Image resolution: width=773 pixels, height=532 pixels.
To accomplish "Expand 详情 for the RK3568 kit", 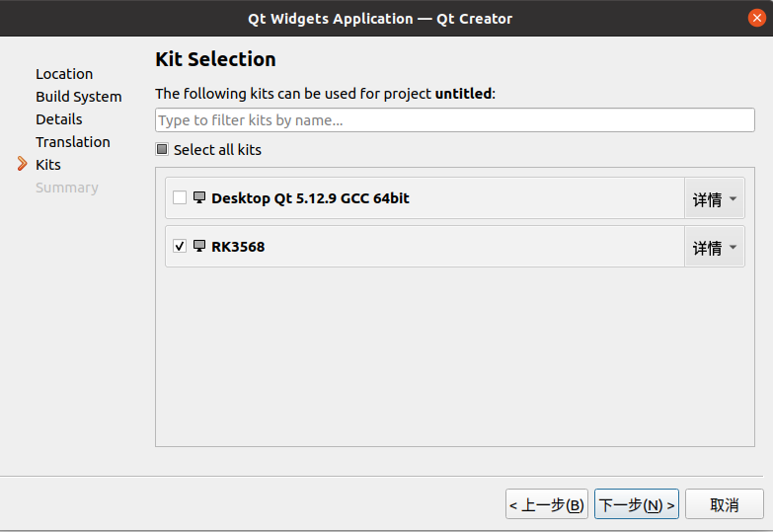I will 715,248.
